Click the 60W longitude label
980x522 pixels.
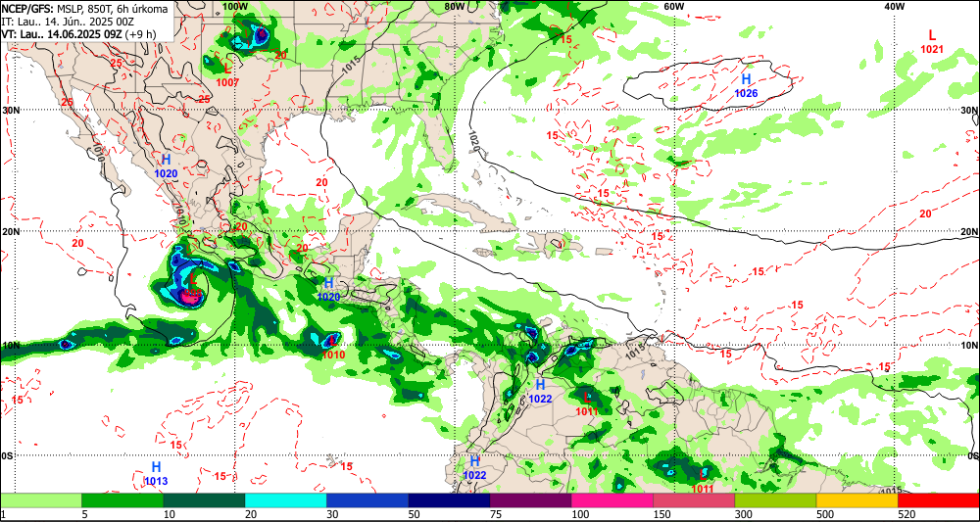click(x=674, y=6)
